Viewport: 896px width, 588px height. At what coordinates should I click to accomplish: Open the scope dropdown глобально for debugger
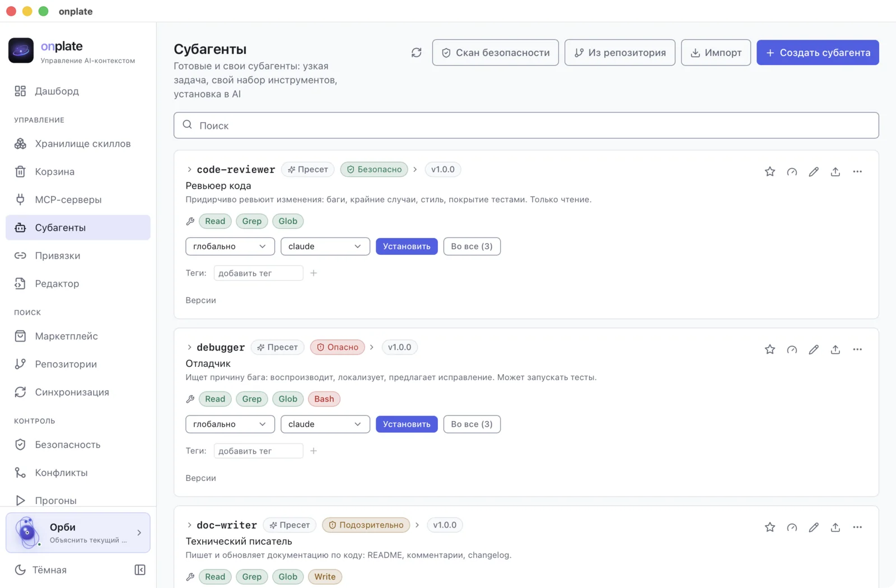(230, 424)
